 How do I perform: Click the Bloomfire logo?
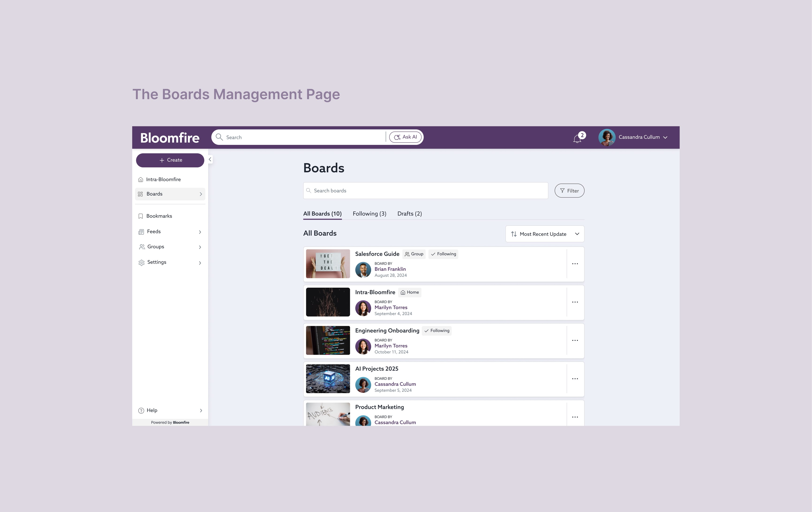(170, 138)
